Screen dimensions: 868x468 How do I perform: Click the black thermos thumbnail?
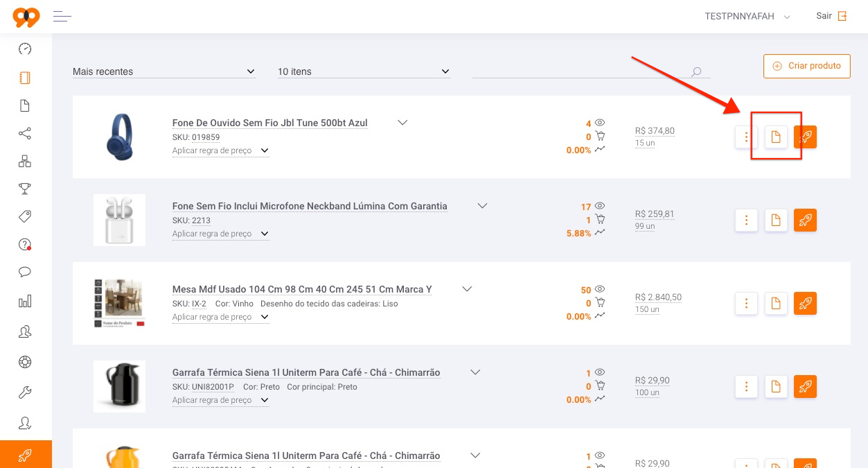[x=120, y=387]
